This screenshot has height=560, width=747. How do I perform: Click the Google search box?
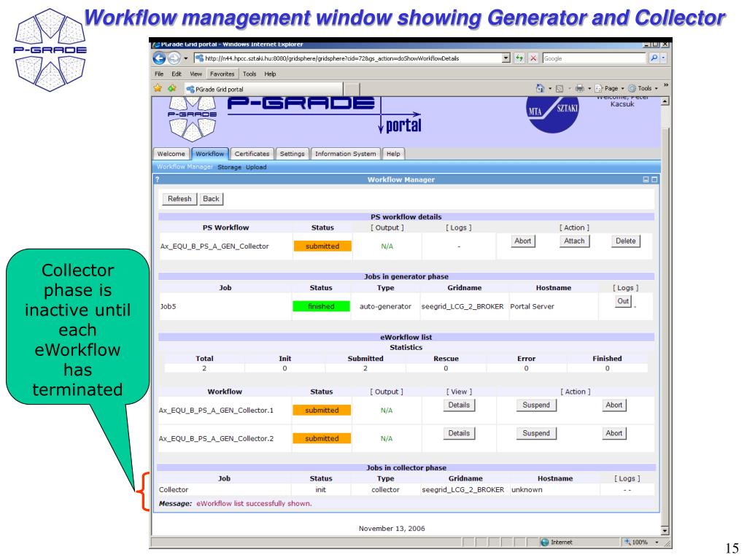click(594, 58)
